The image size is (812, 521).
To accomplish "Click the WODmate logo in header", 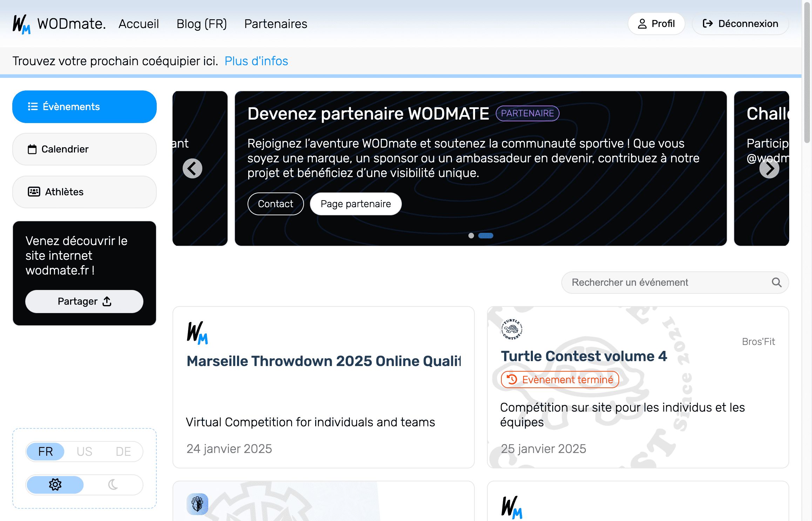I will pyautogui.click(x=59, y=24).
